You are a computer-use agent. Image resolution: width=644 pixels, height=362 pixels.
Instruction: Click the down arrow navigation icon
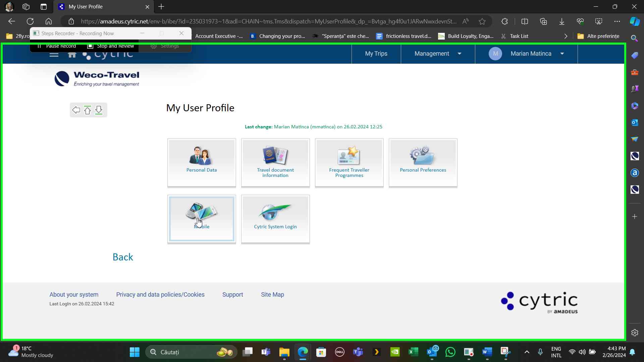(x=99, y=110)
